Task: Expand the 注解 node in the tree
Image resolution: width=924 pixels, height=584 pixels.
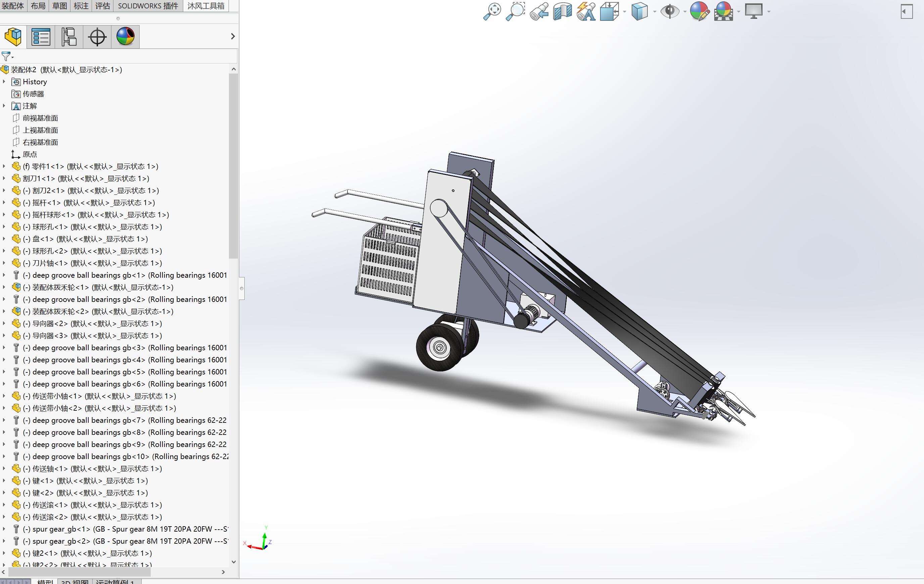Action: click(4, 106)
